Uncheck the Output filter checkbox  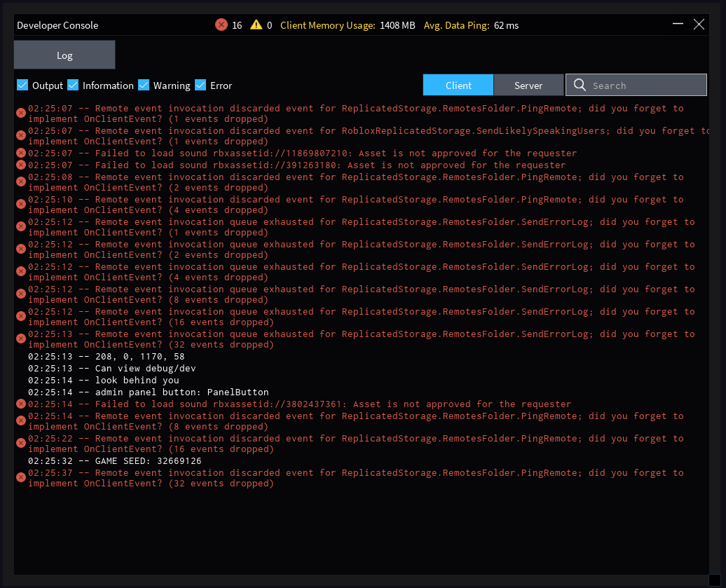22,85
